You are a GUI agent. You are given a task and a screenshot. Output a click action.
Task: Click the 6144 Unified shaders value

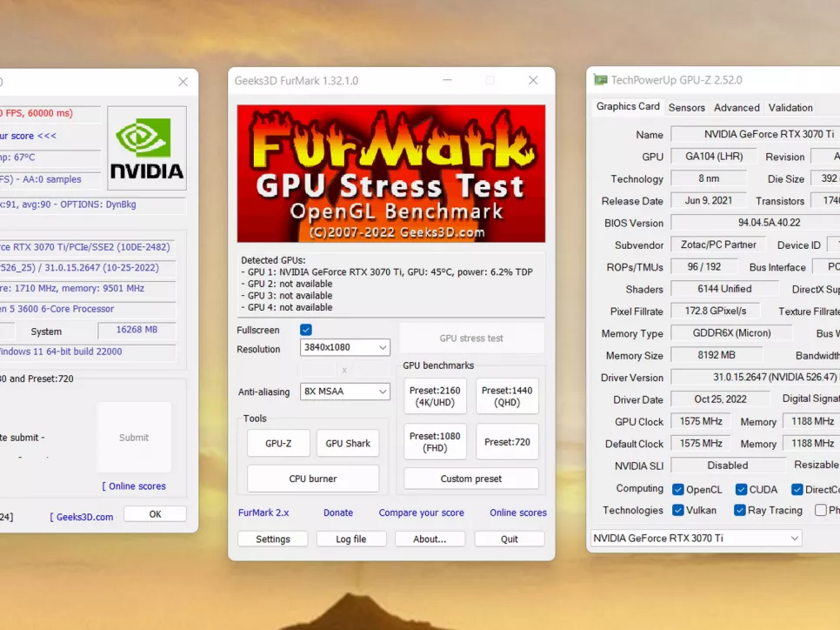(x=724, y=288)
